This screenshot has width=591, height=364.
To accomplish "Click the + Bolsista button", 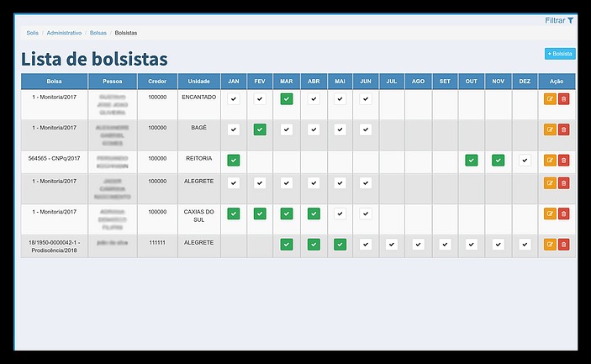I will (560, 54).
